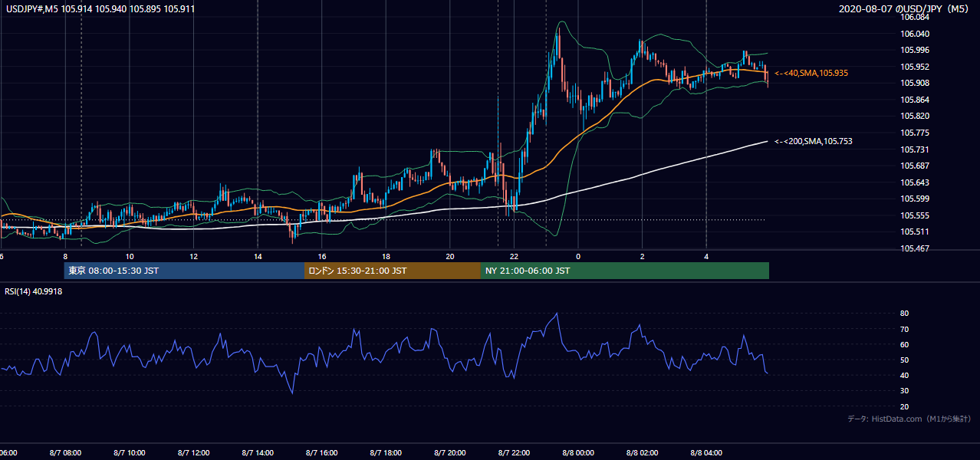Click the orange 40 SMA 105.935 label
This screenshot has width=980, height=460.
811,73
